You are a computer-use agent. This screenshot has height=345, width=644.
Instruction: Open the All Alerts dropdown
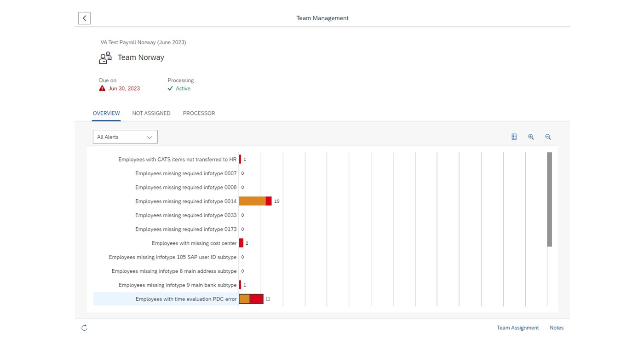125,137
